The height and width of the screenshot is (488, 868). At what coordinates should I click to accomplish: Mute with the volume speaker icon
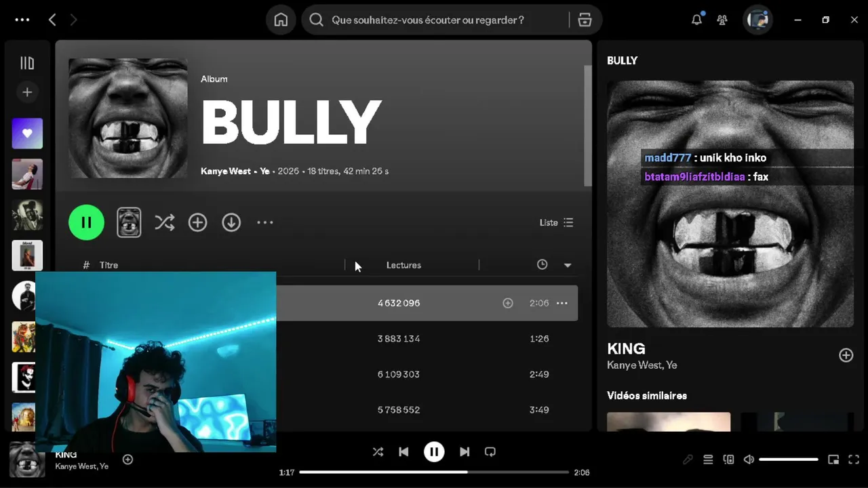(749, 460)
